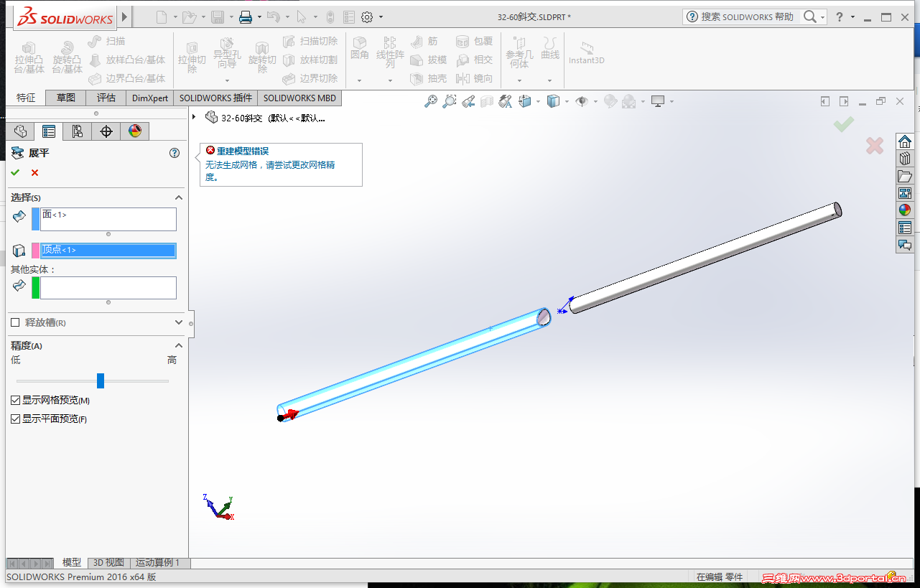Screen dimensions: 920x588
Task: Toggle Hide/Show Items eye icon
Action: click(x=582, y=102)
